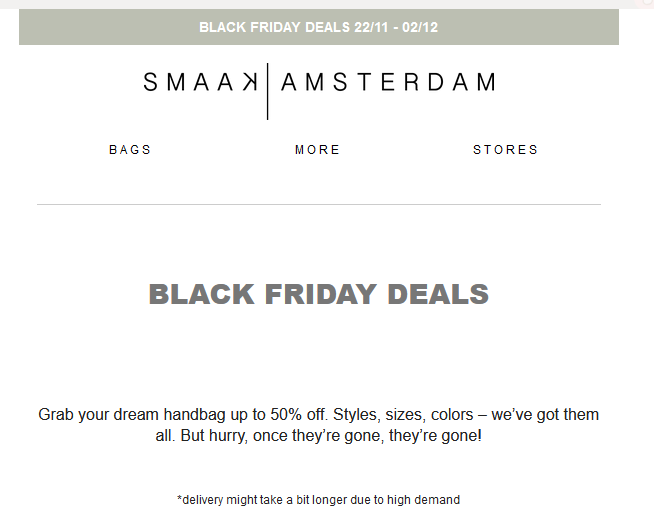Image resolution: width=654 pixels, height=523 pixels.
Task: Click the vertical bar separating logo words
Action: tap(267, 90)
